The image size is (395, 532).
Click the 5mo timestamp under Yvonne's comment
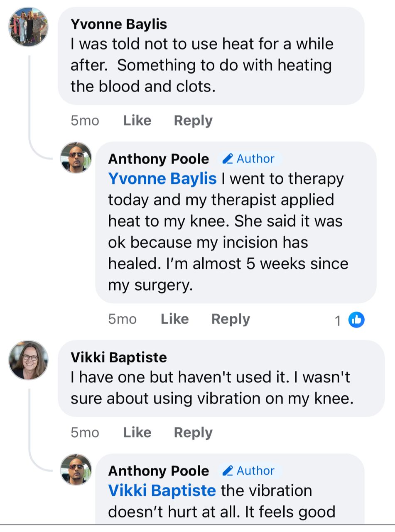point(85,121)
